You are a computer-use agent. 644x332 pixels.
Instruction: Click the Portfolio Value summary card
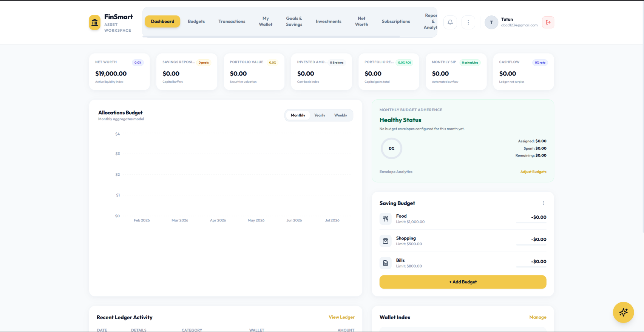click(x=254, y=72)
